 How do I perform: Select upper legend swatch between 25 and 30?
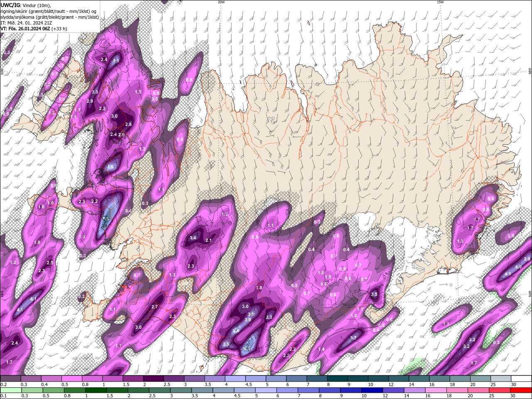[x=501, y=379]
